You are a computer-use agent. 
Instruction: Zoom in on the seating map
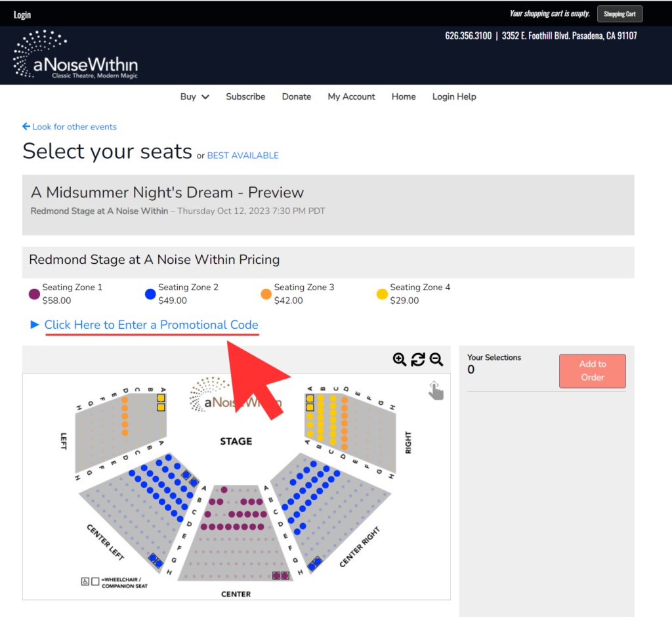[400, 360]
